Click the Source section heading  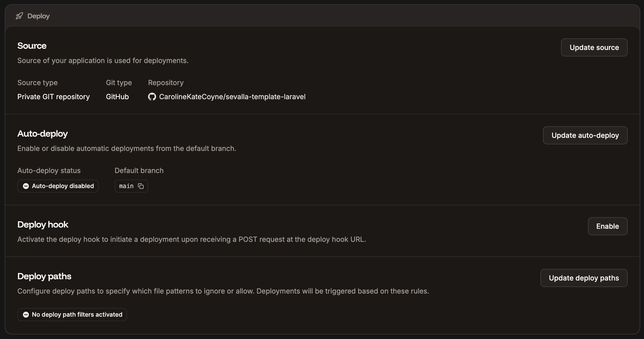coord(32,46)
